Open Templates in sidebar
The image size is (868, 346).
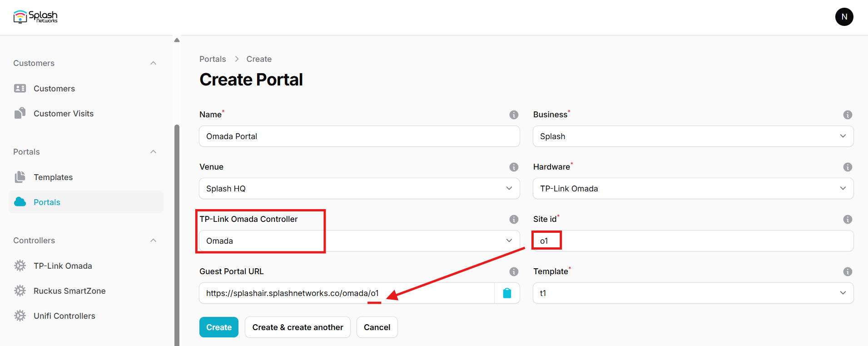[86, 177]
